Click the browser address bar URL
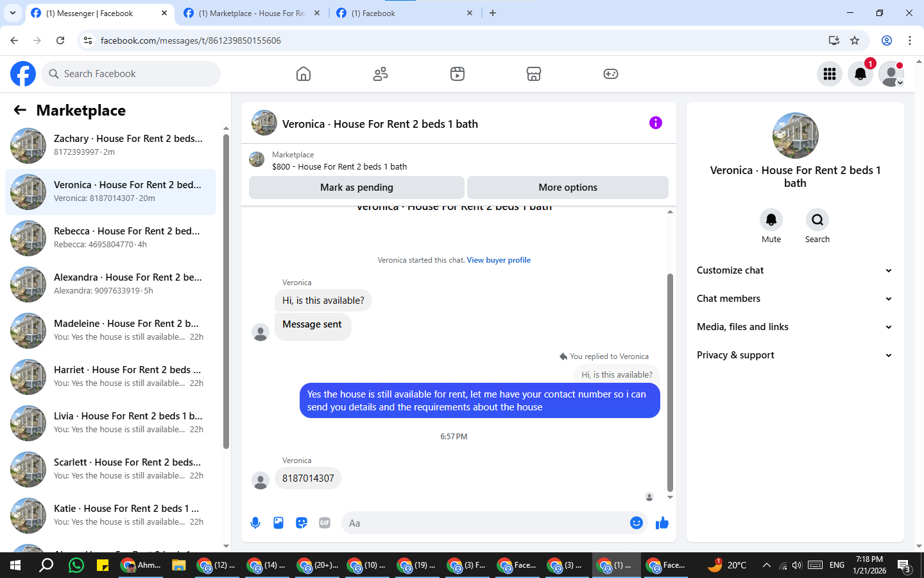The height and width of the screenshot is (578, 924). click(x=191, y=40)
